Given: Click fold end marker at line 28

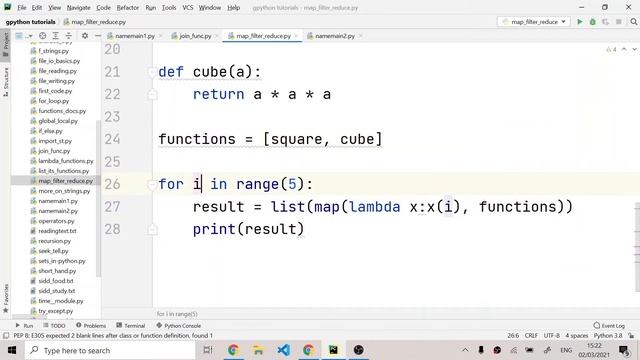Looking at the screenshot, I should (x=152, y=229).
